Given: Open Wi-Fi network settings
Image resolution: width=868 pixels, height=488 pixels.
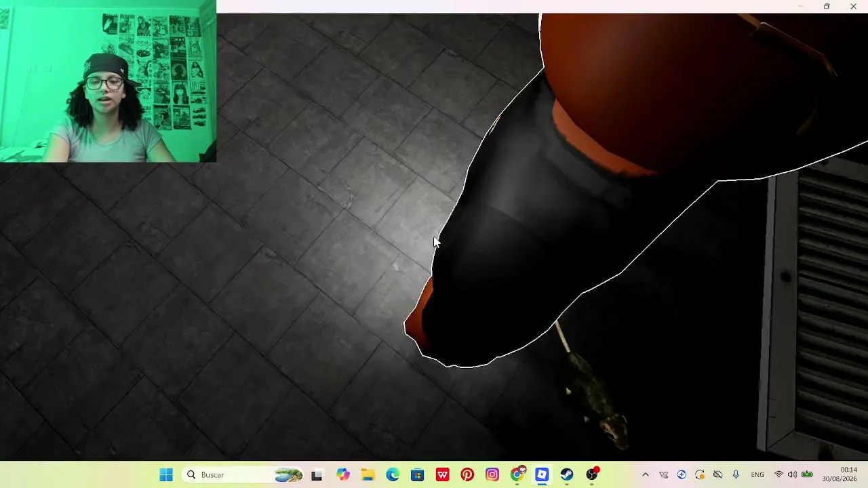Looking at the screenshot, I should [x=778, y=474].
